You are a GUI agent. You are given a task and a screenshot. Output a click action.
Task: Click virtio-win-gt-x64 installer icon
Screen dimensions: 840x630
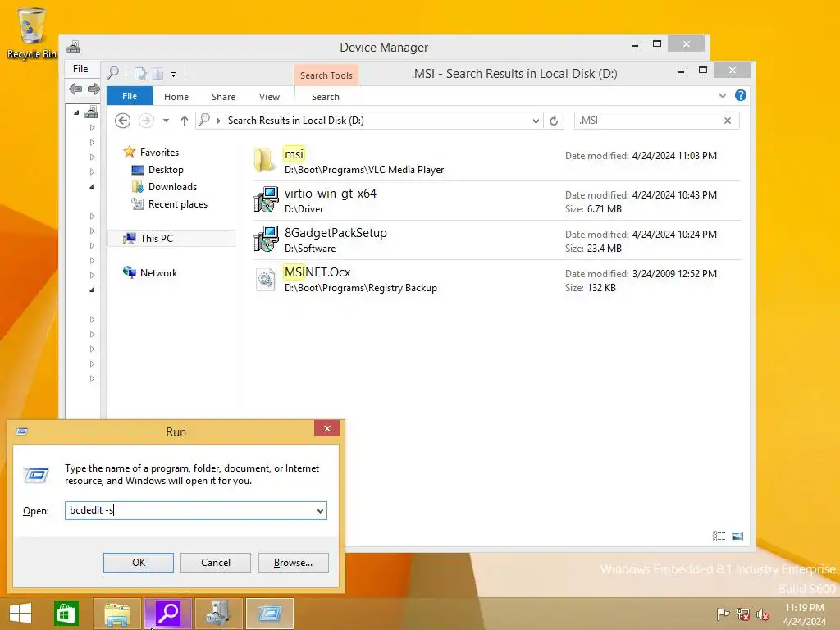tap(266, 199)
